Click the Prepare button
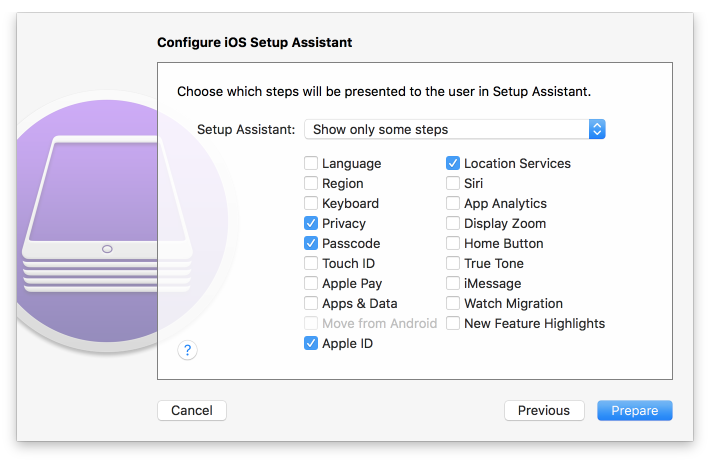This screenshot has height=462, width=710. (634, 410)
